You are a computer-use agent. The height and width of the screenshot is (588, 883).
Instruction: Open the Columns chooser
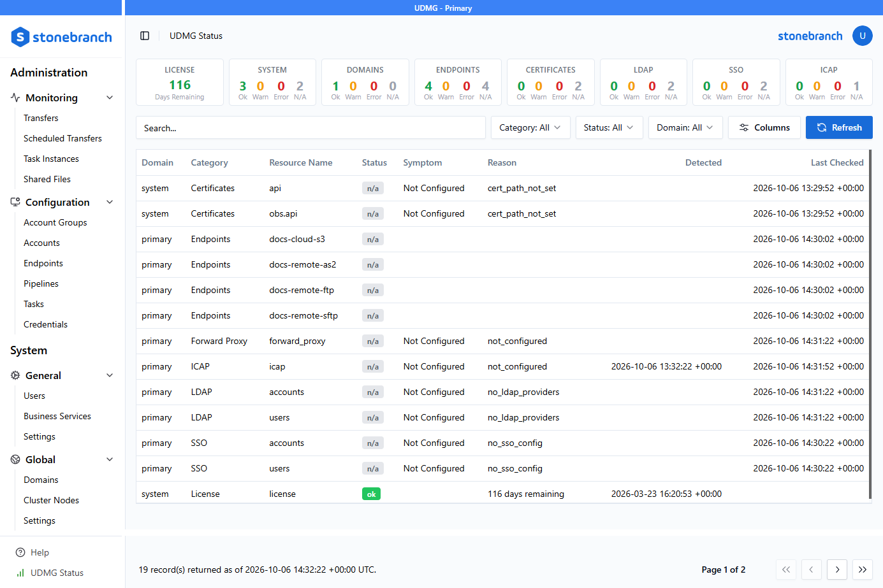[764, 127]
